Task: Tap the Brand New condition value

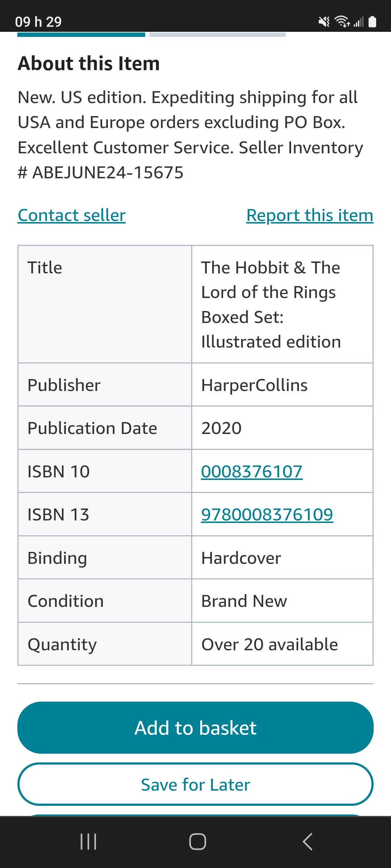Action: pyautogui.click(x=244, y=601)
